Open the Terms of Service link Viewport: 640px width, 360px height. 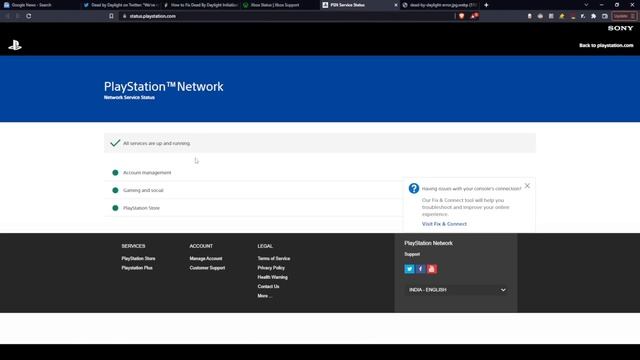(273, 258)
